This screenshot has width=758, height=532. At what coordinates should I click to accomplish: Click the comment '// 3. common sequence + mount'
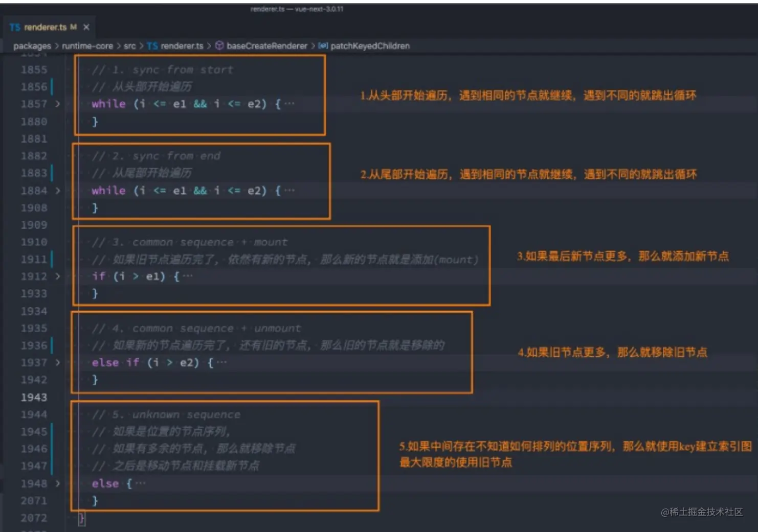click(190, 242)
